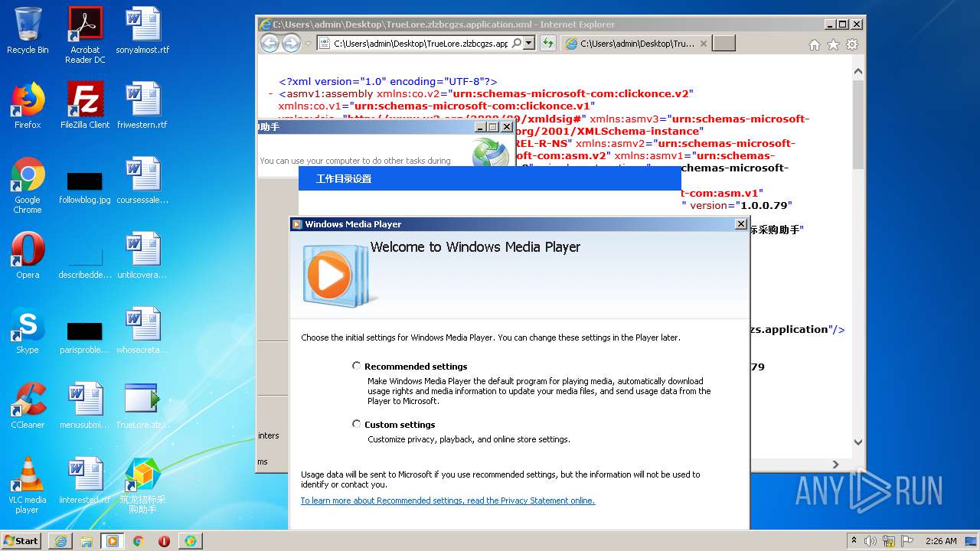Launch FileZilla Client desktop shortcut

pyautogui.click(x=85, y=106)
